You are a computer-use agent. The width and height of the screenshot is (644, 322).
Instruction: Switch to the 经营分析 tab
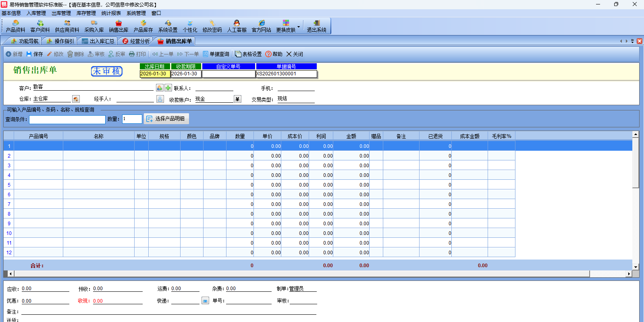(136, 41)
